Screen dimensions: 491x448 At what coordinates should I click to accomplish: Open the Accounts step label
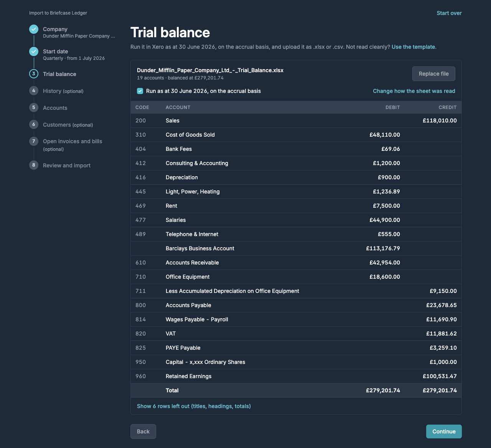(55, 108)
